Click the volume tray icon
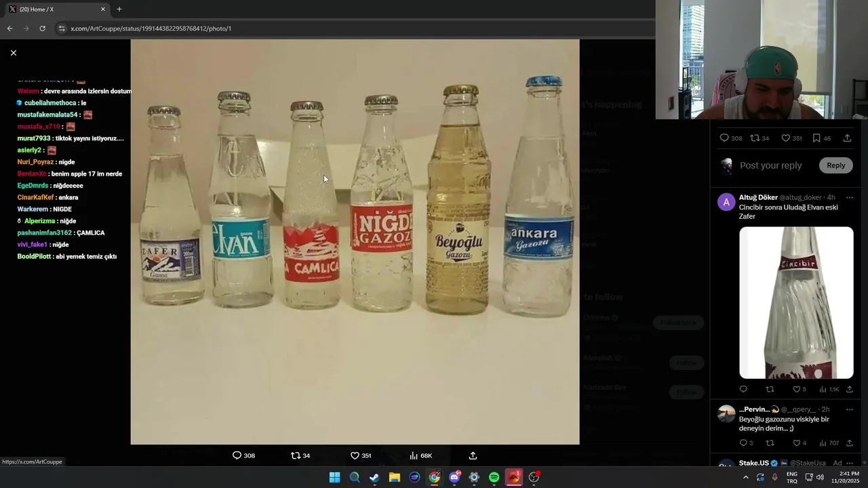The image size is (868, 488). pyautogui.click(x=820, y=477)
